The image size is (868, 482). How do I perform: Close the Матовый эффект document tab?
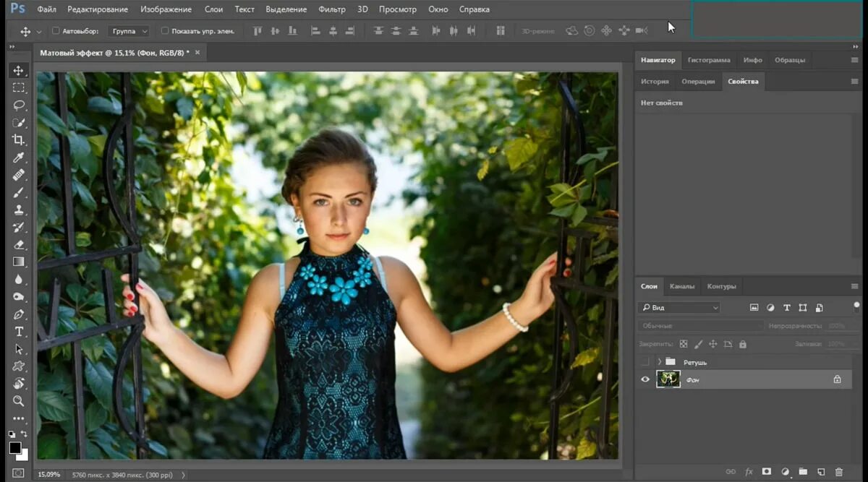[x=197, y=53]
